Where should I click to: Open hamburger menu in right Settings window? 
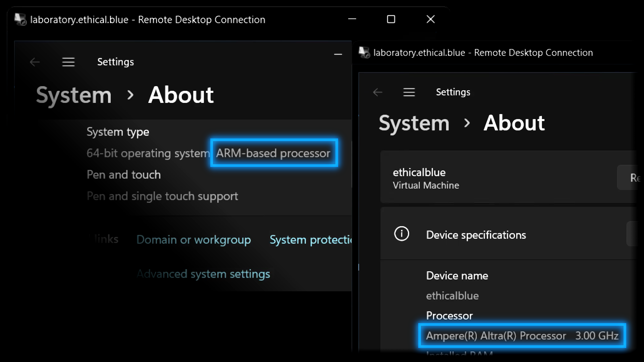(x=409, y=92)
